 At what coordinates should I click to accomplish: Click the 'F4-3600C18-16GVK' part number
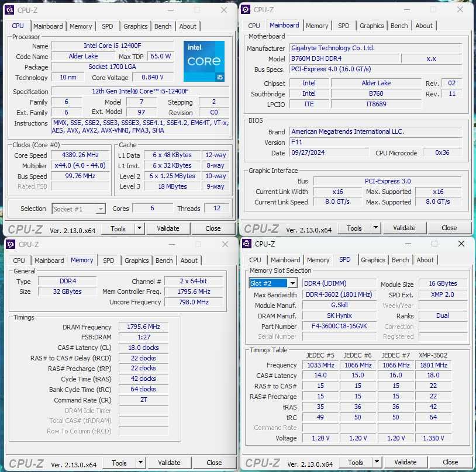click(x=339, y=326)
